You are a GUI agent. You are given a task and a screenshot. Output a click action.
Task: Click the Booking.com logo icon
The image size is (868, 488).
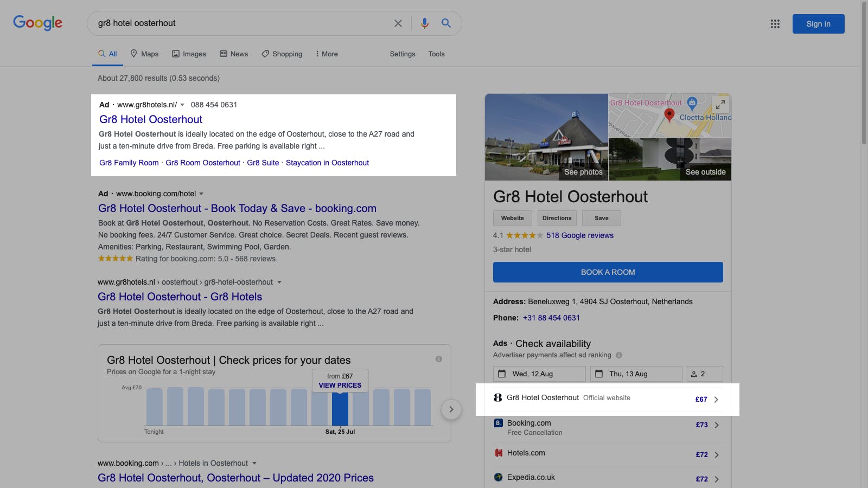(x=499, y=423)
